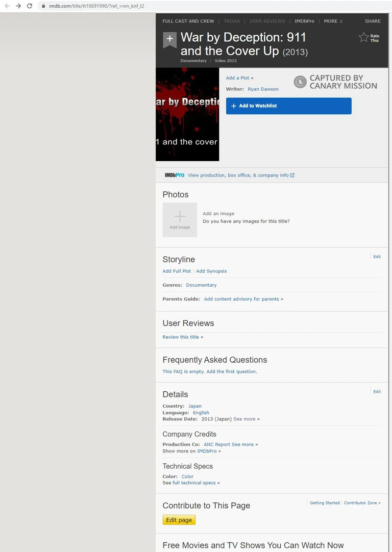Viewport: 392px width, 552px height.
Task: Click This FAQ is empty. Add the first question
Action: pyautogui.click(x=210, y=372)
